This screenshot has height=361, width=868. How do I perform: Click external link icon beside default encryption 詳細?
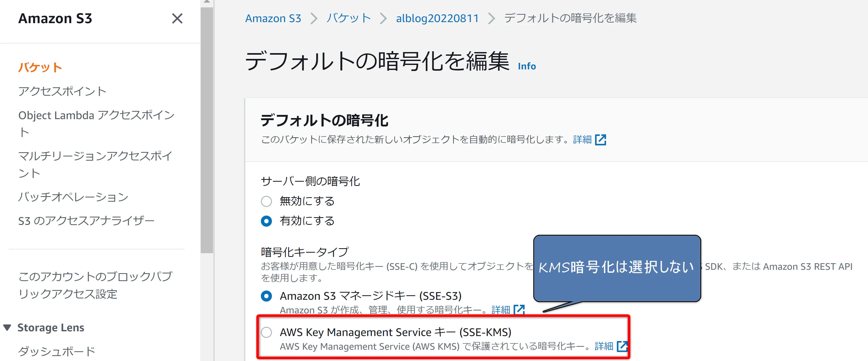[x=601, y=140]
